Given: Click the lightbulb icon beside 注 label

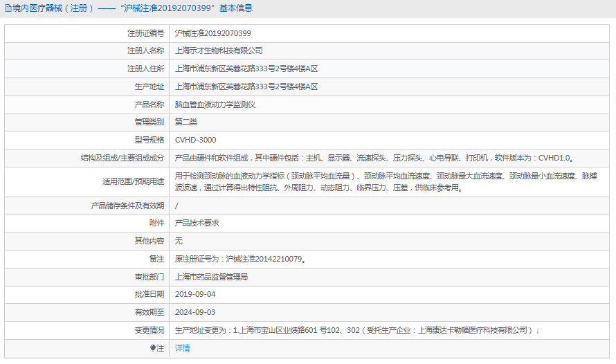Looking at the screenshot, I should tap(153, 348).
